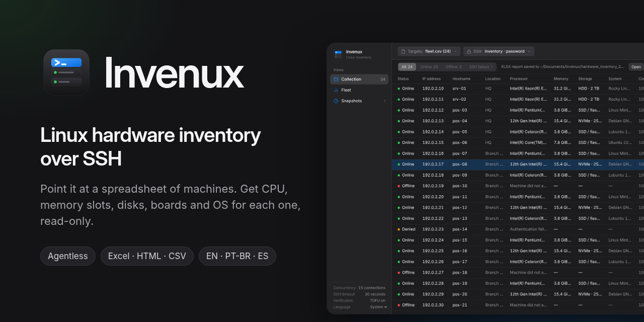Image resolution: width=644 pixels, height=322 pixels.
Task: Click the Linux hardware inventory over SSH heading
Action: click(150, 147)
